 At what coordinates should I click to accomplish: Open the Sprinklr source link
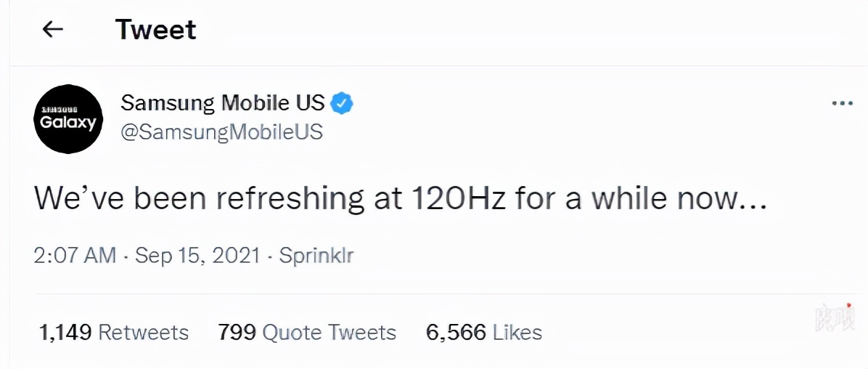click(x=316, y=255)
